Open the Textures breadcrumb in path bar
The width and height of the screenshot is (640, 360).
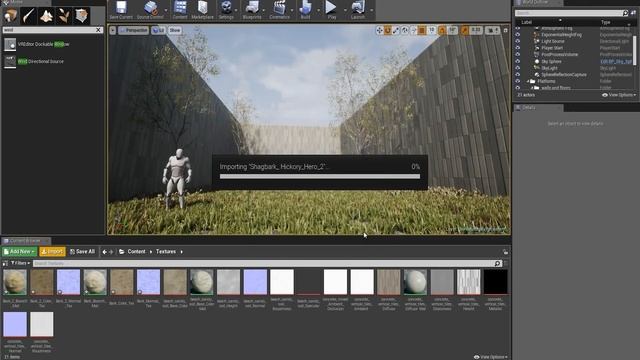tap(166, 252)
